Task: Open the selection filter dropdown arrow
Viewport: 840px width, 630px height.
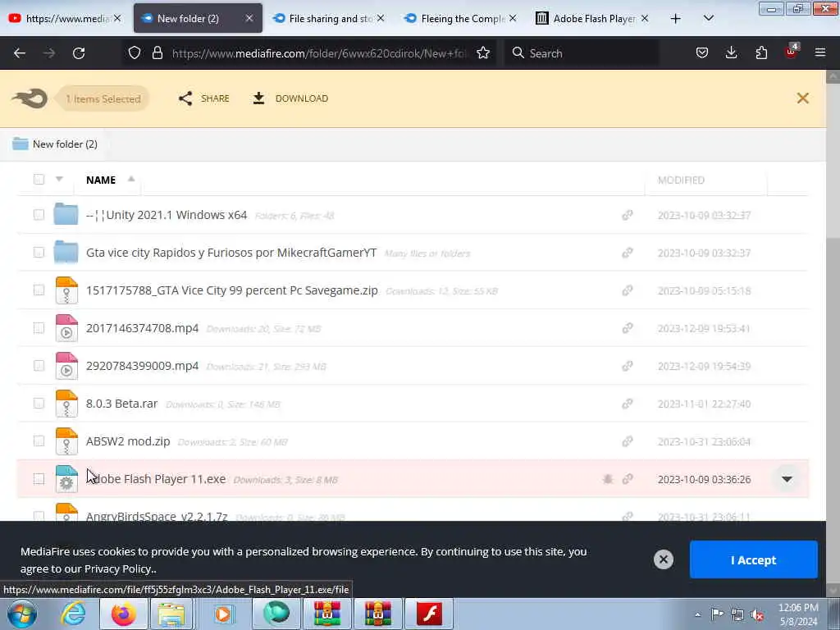Action: [59, 179]
